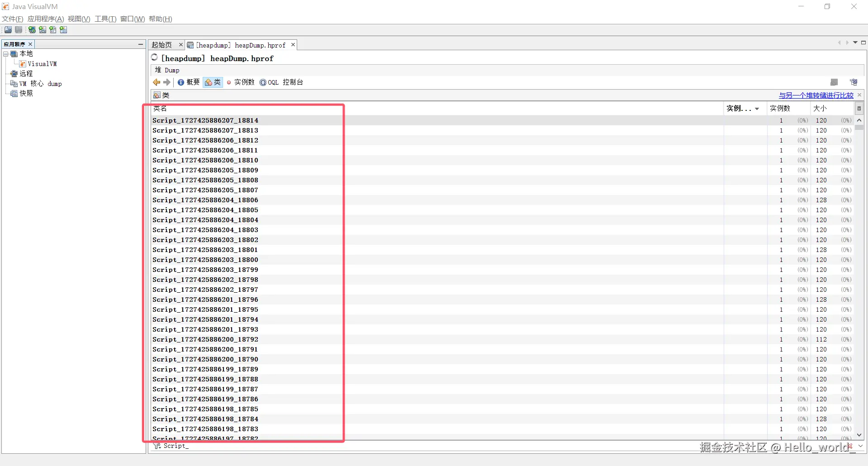Click the 远程 remote hosts icon
Image resolution: width=868 pixels, height=466 pixels.
(x=14, y=74)
